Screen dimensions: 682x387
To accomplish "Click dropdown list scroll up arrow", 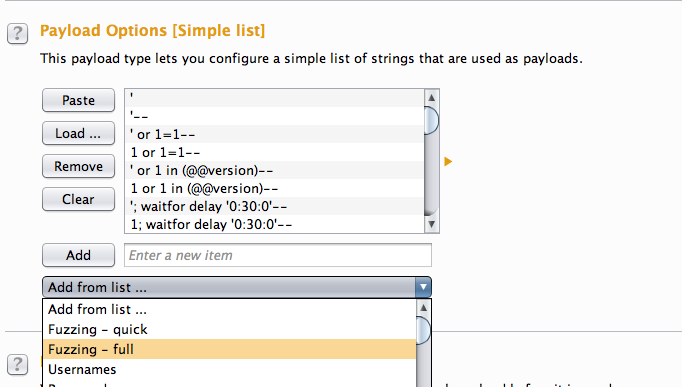I will (423, 308).
